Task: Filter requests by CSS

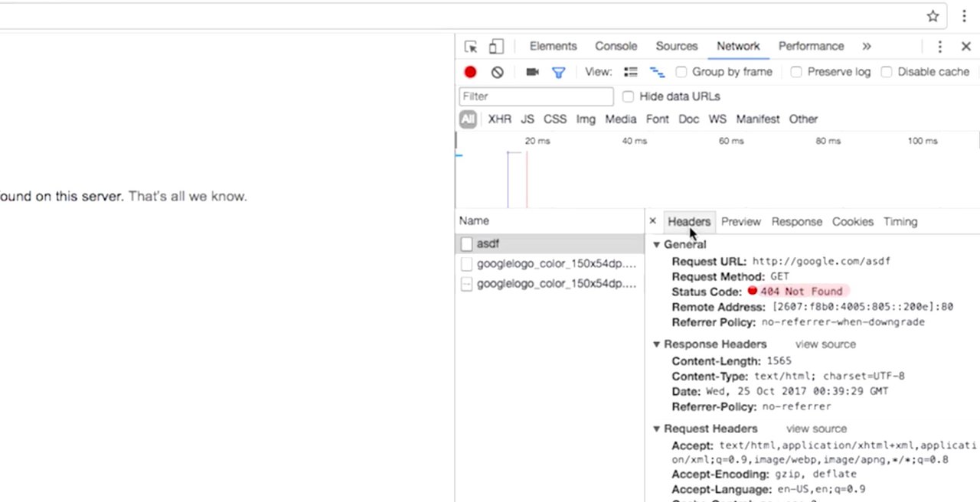Action: [555, 119]
